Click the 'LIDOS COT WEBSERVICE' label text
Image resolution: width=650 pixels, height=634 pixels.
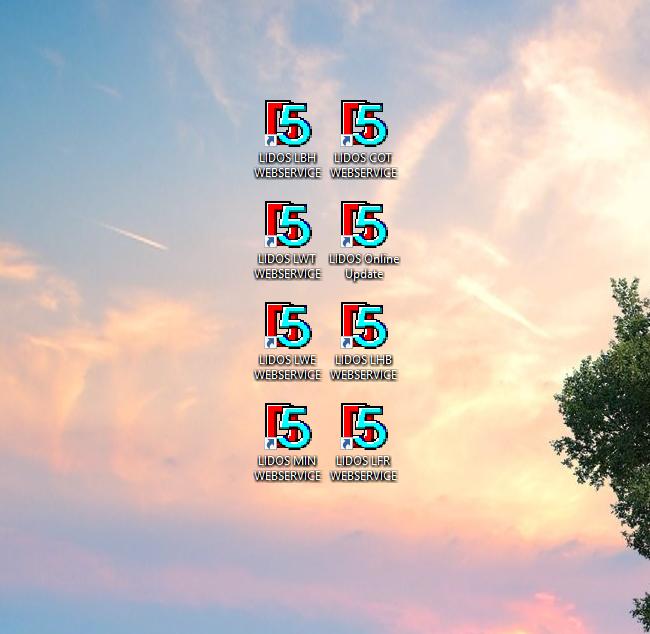click(364, 165)
